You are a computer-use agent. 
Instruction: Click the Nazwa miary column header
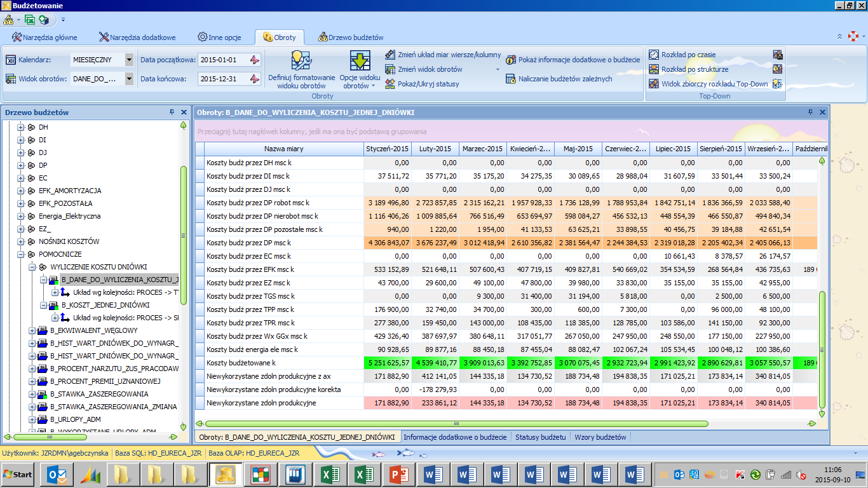[284, 149]
